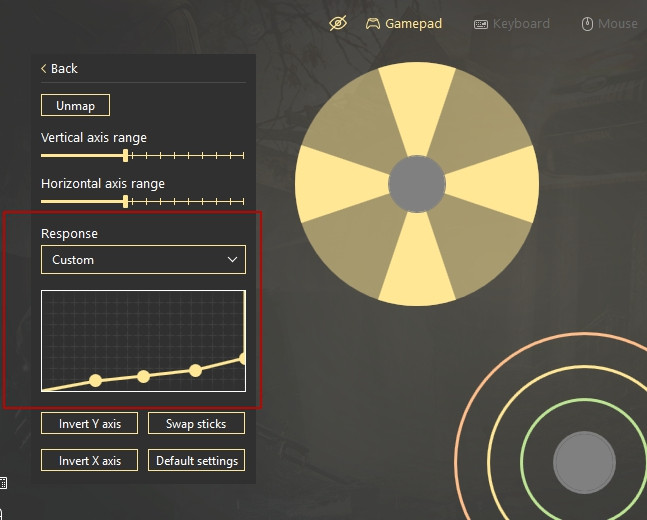Select the second point on response curve
The width and height of the screenshot is (647, 520).
[143, 376]
